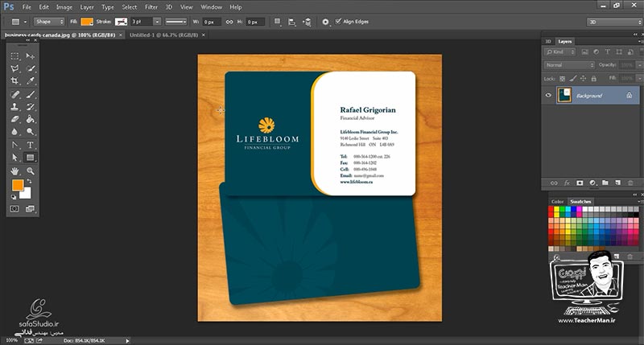Select the Rectangle shape tool
This screenshot has height=345, width=644.
click(x=31, y=158)
